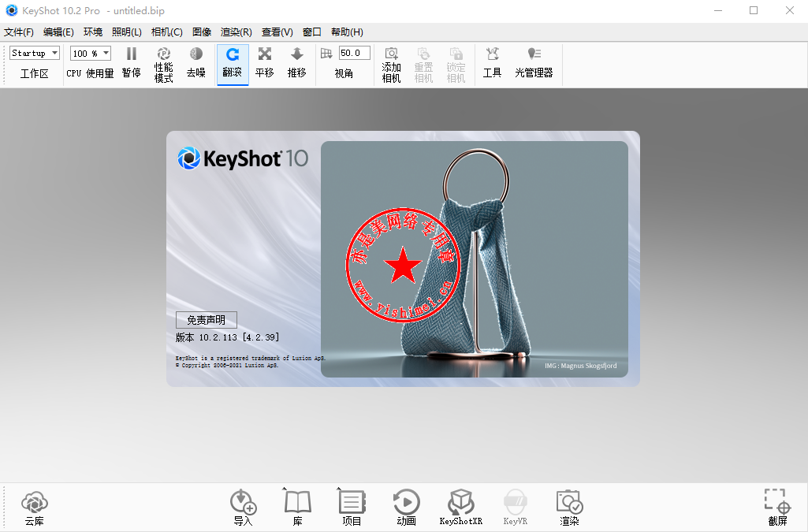Image resolution: width=808 pixels, height=532 pixels.
Task: Click Reset Camera (重置相机) icon
Action: [423, 65]
